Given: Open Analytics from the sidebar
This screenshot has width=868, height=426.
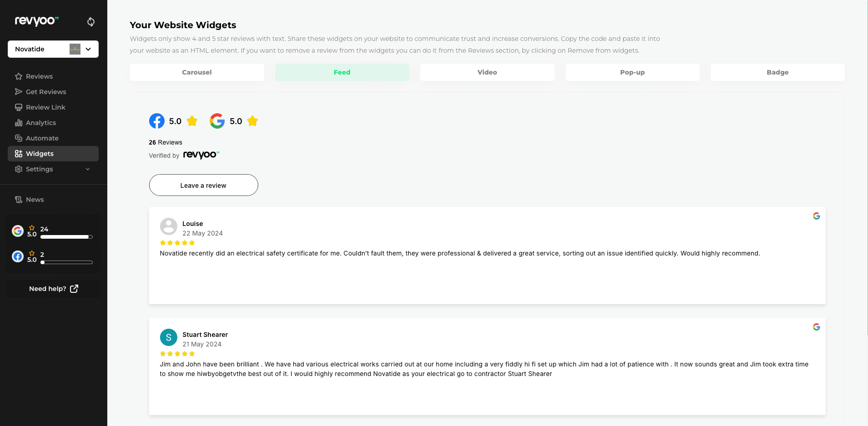Looking at the screenshot, I should click(x=53, y=123).
